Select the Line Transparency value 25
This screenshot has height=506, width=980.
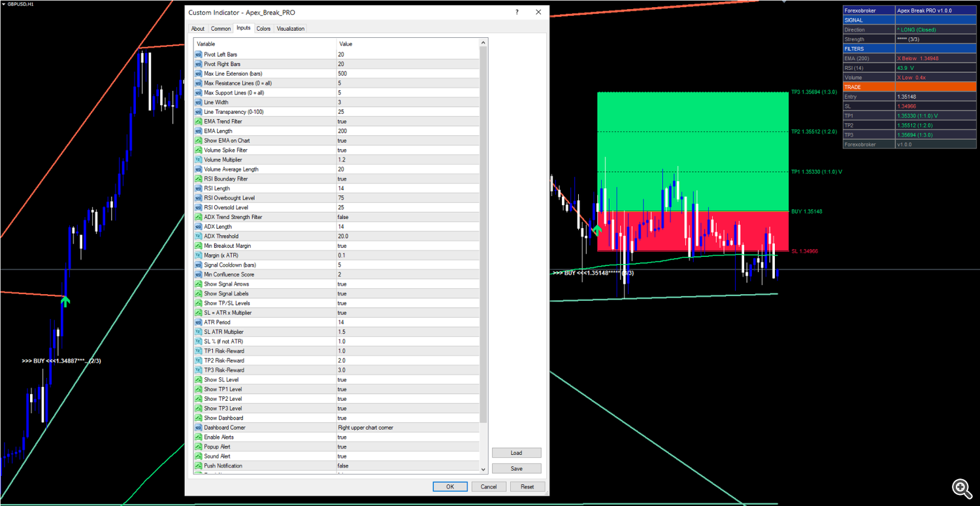point(341,112)
